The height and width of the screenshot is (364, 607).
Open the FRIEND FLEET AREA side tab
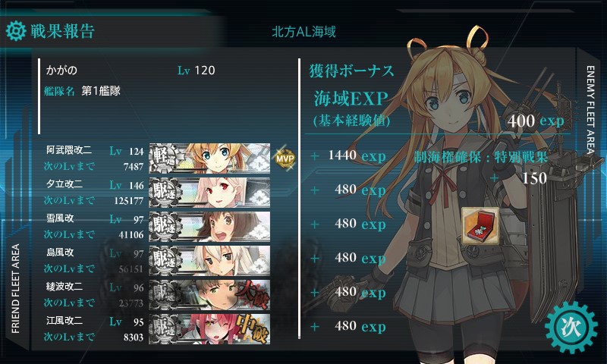point(15,289)
